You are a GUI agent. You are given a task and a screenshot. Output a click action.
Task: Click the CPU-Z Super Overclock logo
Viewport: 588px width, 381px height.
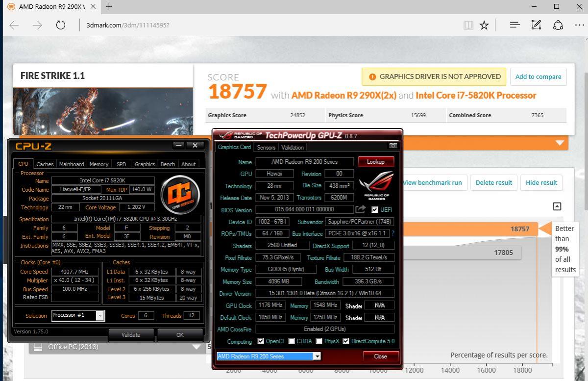click(x=180, y=195)
